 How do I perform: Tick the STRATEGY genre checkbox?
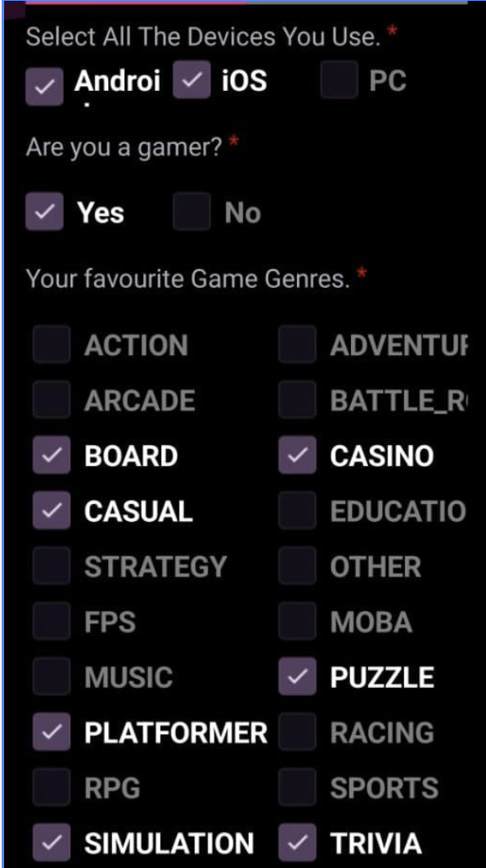coord(52,566)
